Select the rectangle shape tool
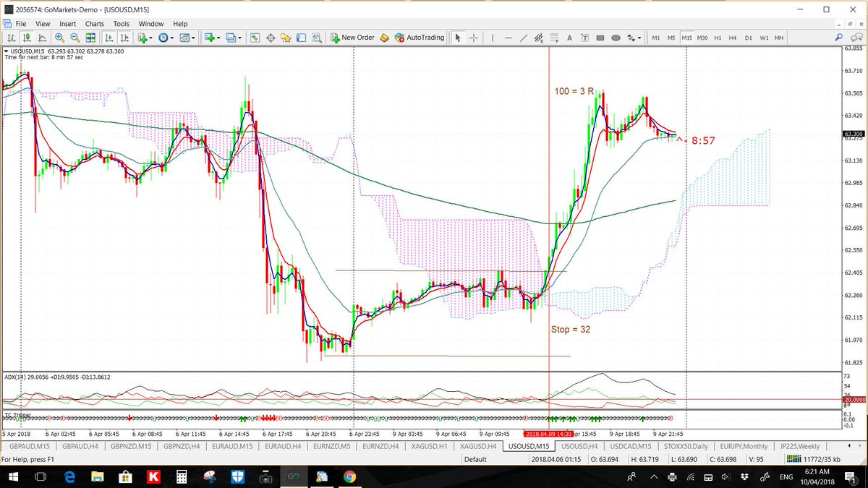 point(600,37)
